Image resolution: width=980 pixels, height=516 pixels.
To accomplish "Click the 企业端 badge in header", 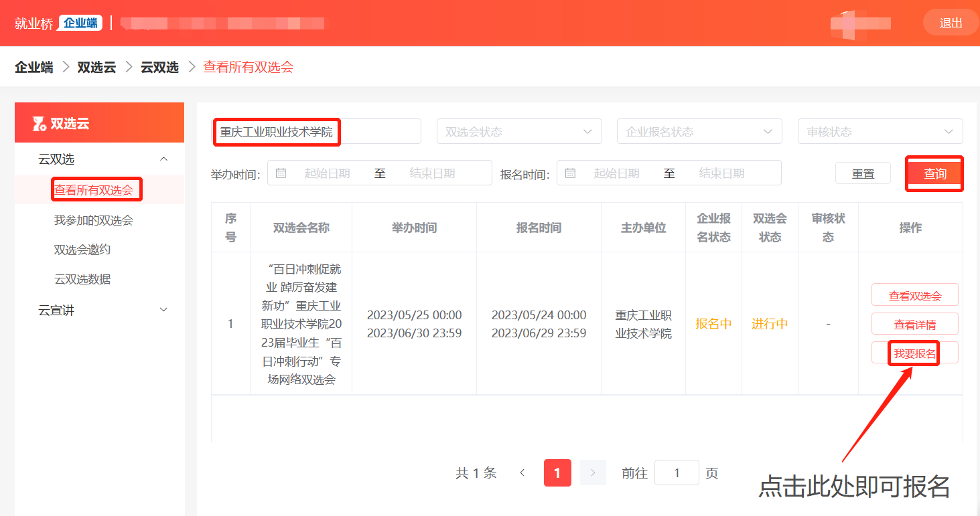I will click(x=80, y=23).
